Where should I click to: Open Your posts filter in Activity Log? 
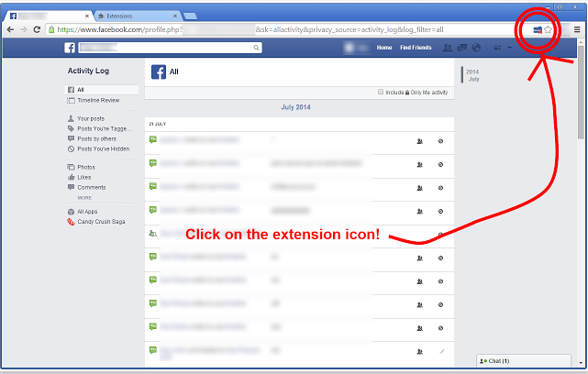click(x=90, y=119)
